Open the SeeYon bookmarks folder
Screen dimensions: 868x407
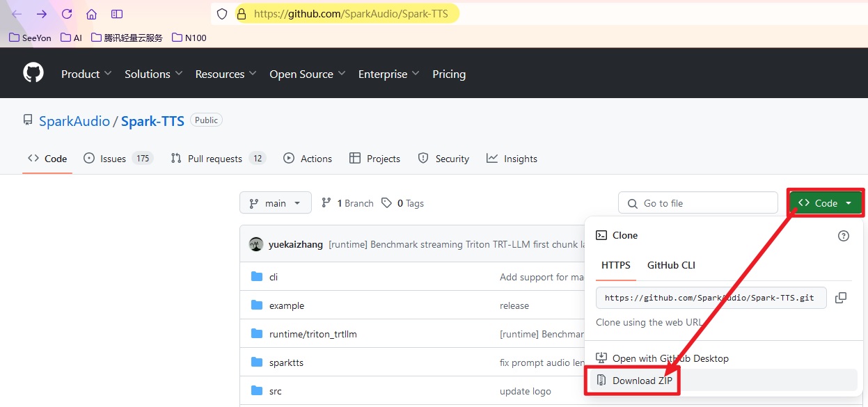coord(30,38)
